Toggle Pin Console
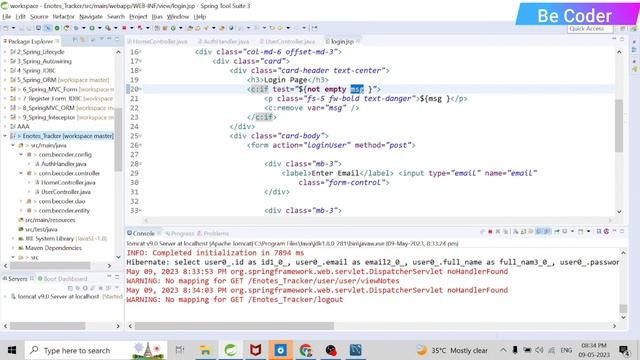The width and height of the screenshot is (640, 360). click(557, 232)
